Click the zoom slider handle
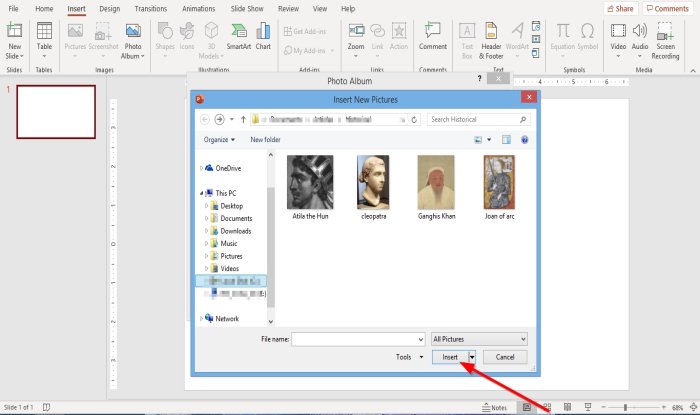Image resolution: width=700 pixels, height=415 pixels. click(x=625, y=407)
